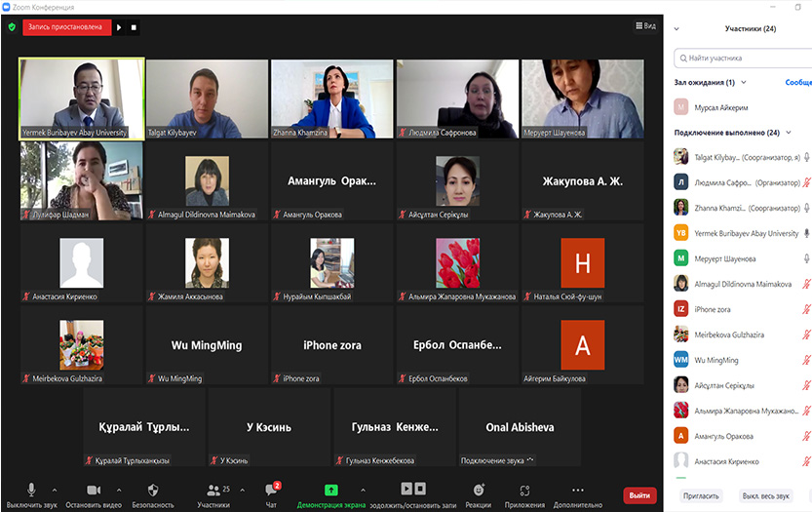
Task: Open the Reactions emoji icon
Action: tap(479, 490)
